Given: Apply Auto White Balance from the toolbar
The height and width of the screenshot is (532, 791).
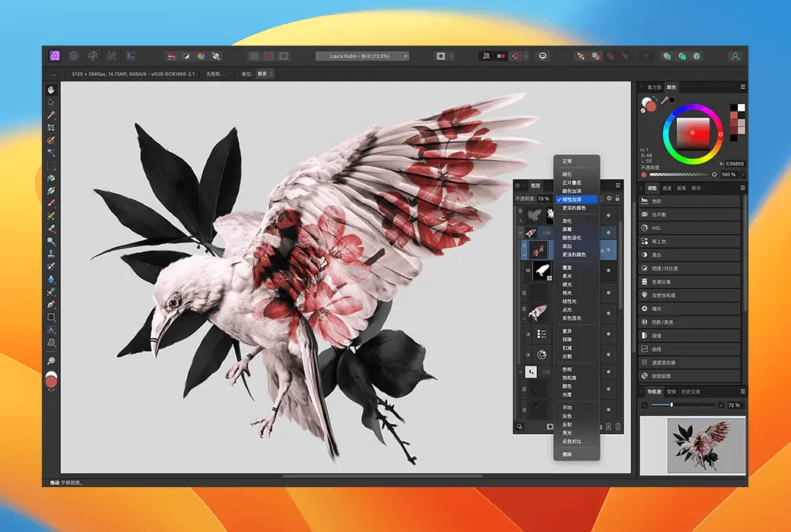Looking at the screenshot, I should click(x=216, y=56).
